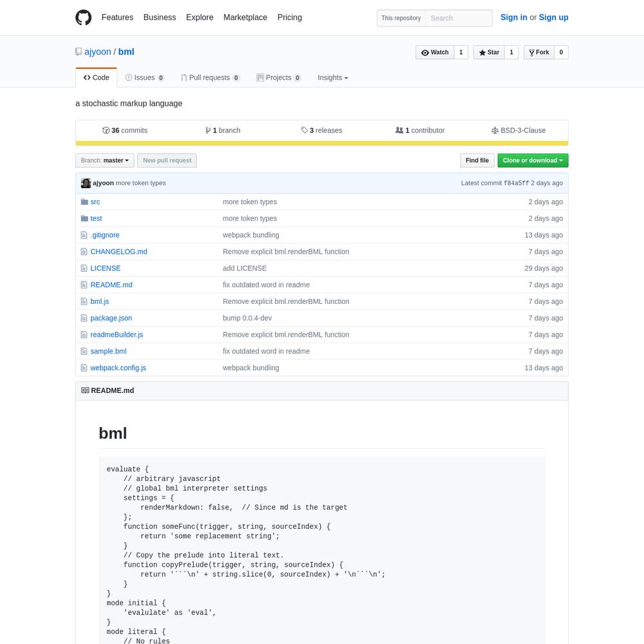
Task: Open the 'bump 0.0.4-dev' commit message
Action: [247, 318]
